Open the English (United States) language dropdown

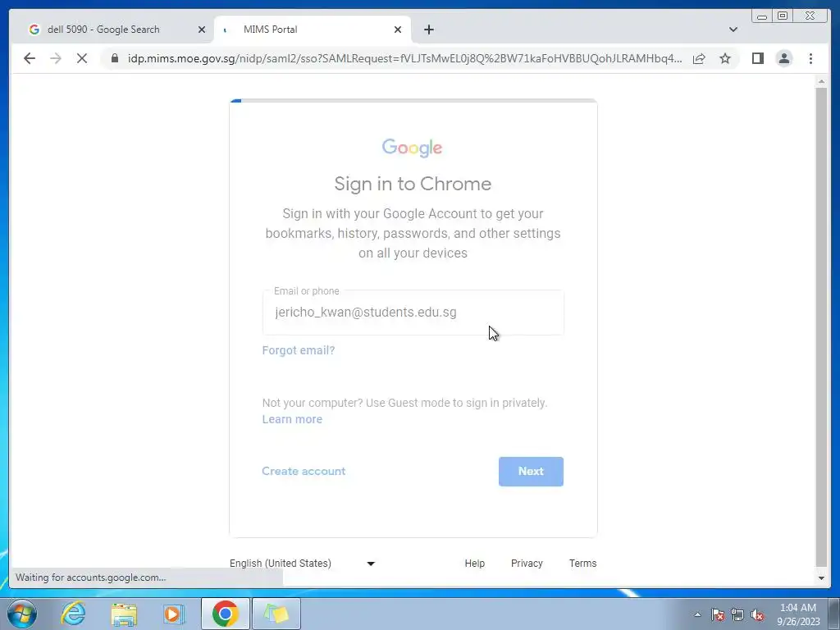point(302,563)
